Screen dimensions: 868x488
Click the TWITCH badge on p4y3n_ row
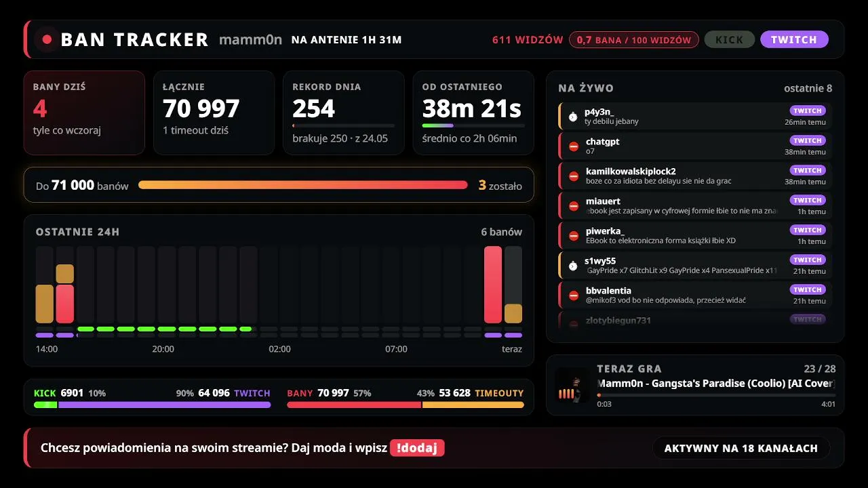tap(808, 110)
